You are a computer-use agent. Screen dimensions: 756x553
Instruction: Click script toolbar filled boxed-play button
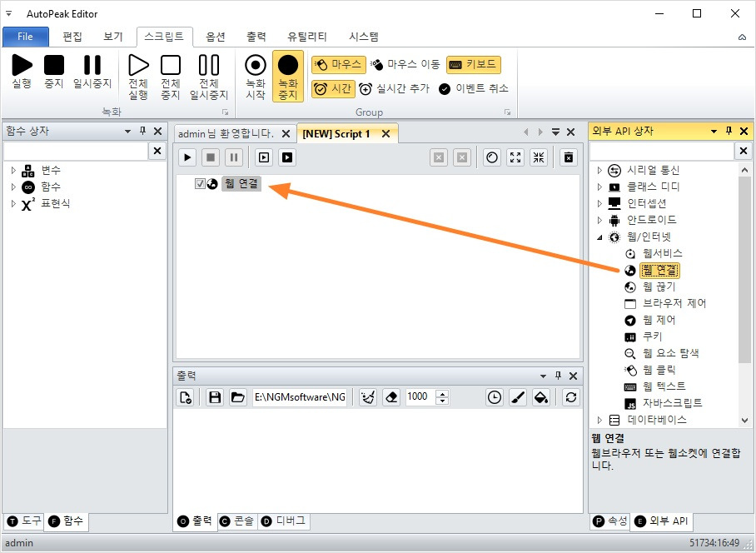tap(287, 157)
